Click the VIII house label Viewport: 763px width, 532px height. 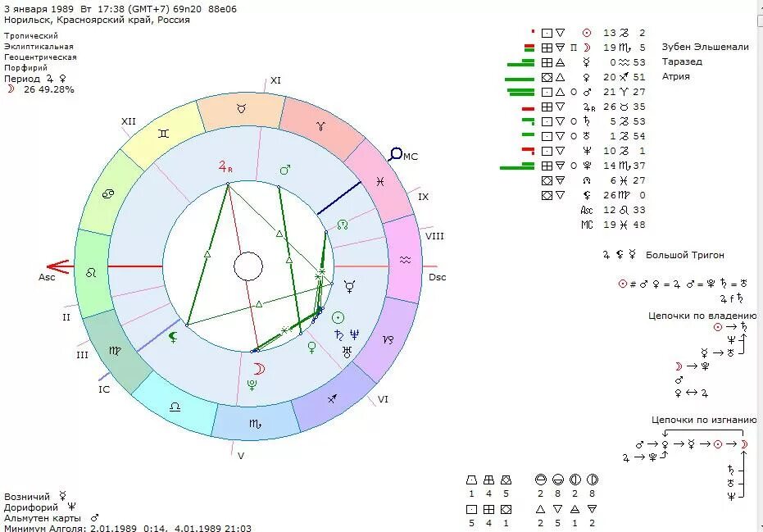pyautogui.click(x=434, y=236)
